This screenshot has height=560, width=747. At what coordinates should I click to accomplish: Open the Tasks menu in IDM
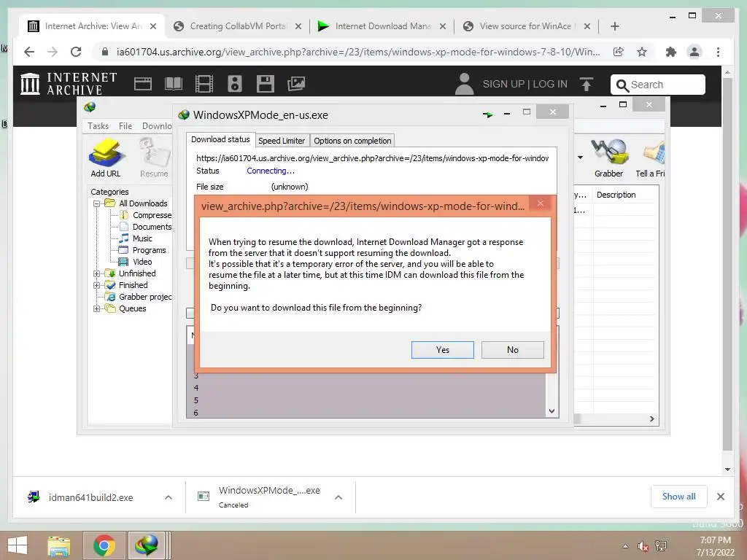[98, 126]
